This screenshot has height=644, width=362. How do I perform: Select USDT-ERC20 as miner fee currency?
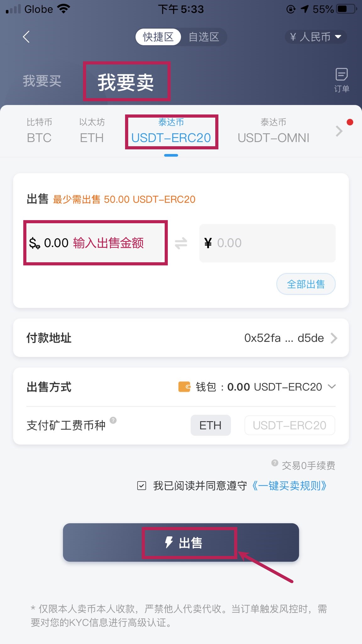[x=289, y=425]
